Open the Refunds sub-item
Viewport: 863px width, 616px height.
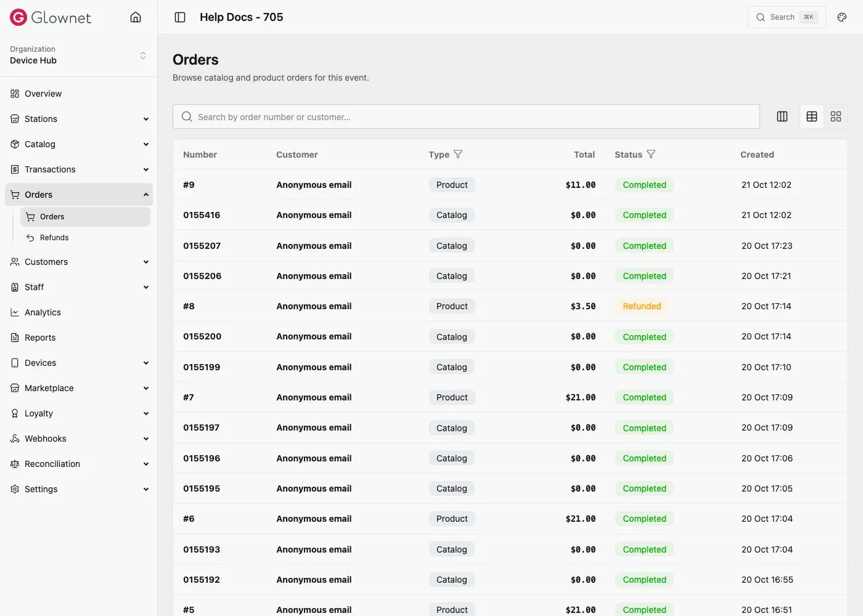85,238
